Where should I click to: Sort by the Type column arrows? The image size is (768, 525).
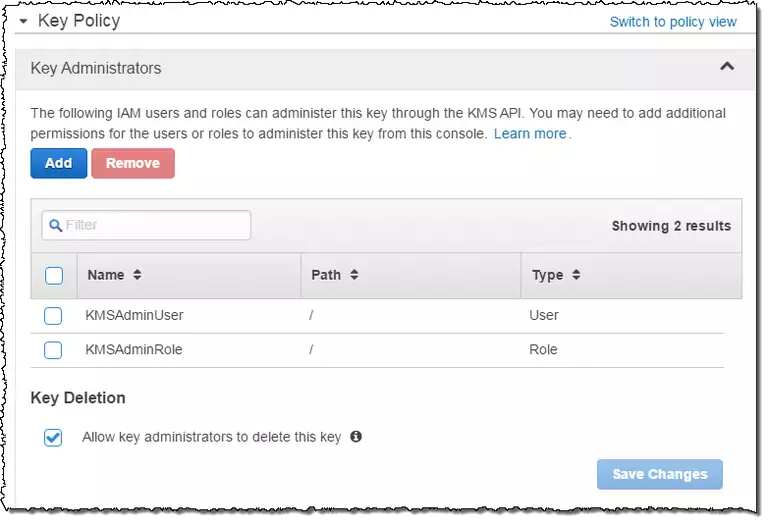576,275
